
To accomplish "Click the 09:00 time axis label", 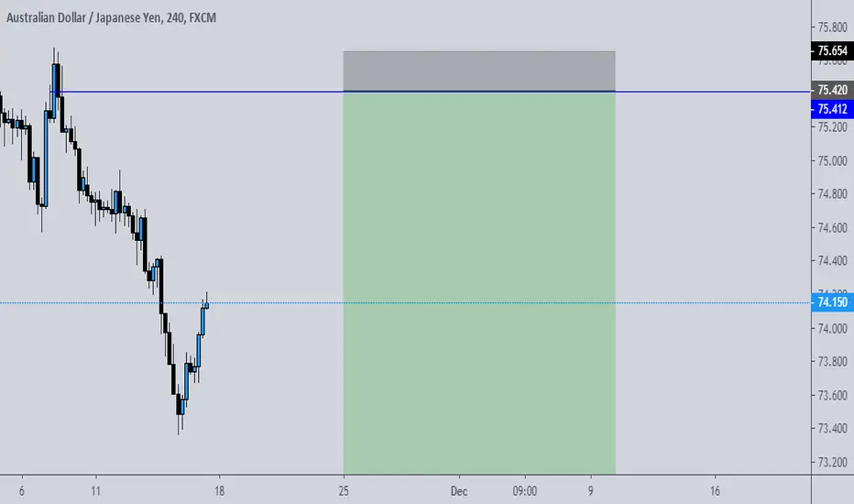I will [x=524, y=491].
